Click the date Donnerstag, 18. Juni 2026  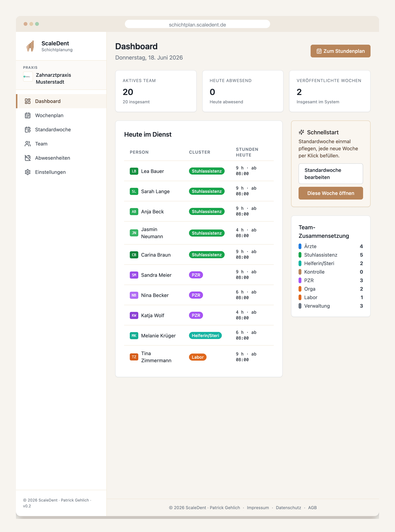(x=149, y=58)
